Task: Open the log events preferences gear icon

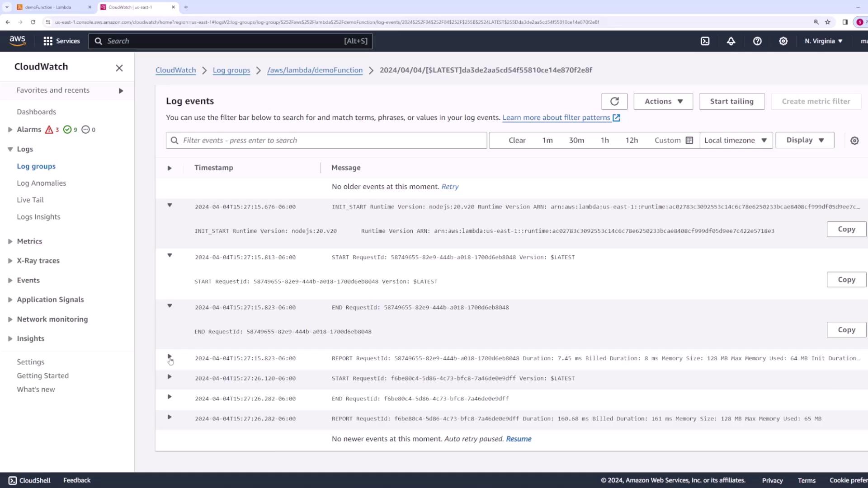Action: (854, 141)
